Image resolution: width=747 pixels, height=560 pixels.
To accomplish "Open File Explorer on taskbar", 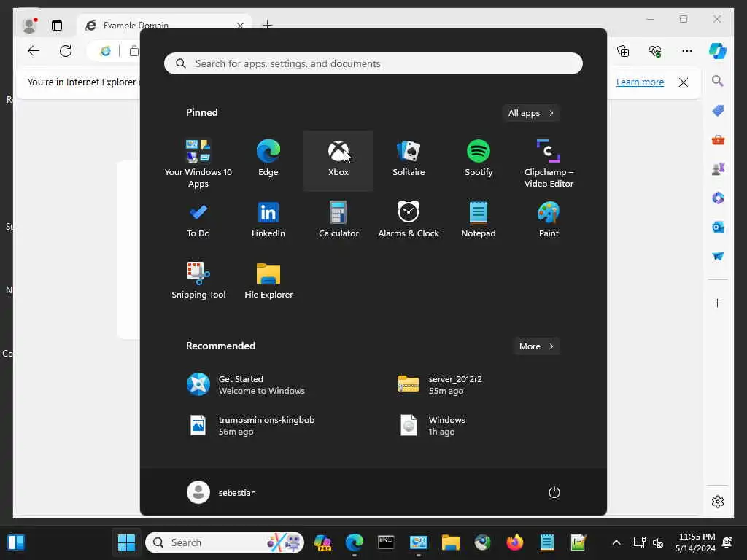I will [x=450, y=542].
